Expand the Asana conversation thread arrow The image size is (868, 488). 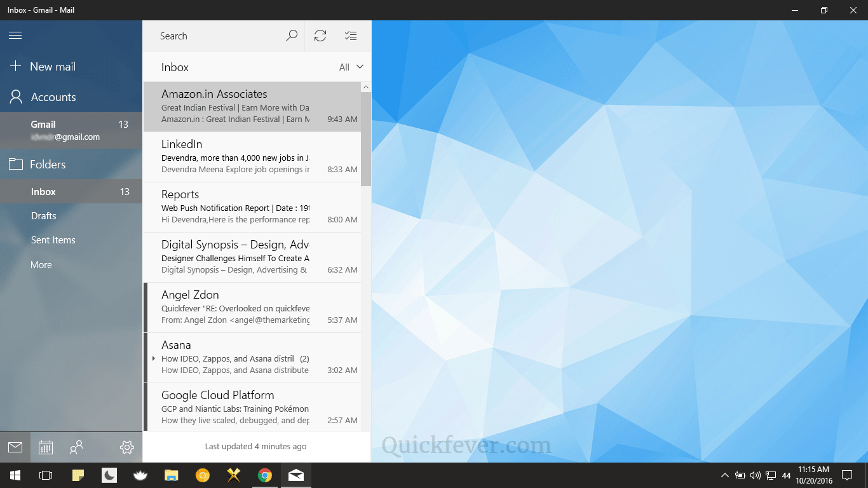(154, 359)
